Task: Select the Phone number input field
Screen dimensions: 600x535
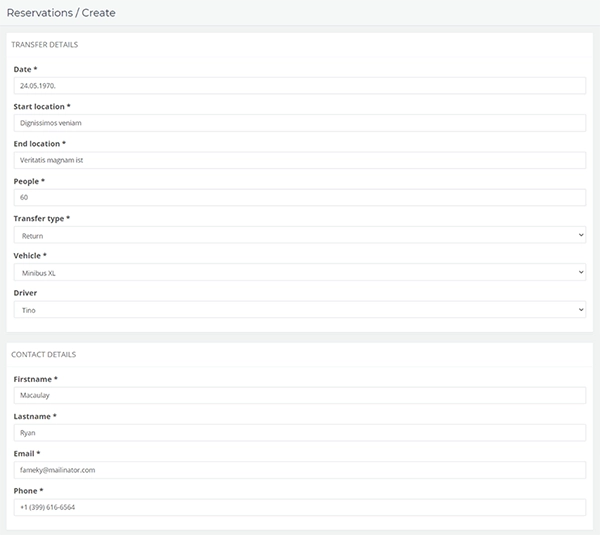Action: (x=299, y=507)
